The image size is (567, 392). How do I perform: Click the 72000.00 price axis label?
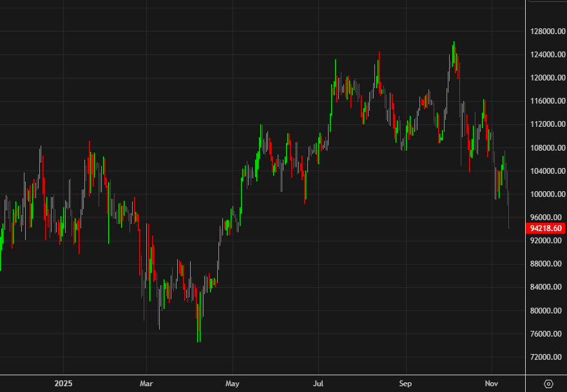(x=545, y=357)
